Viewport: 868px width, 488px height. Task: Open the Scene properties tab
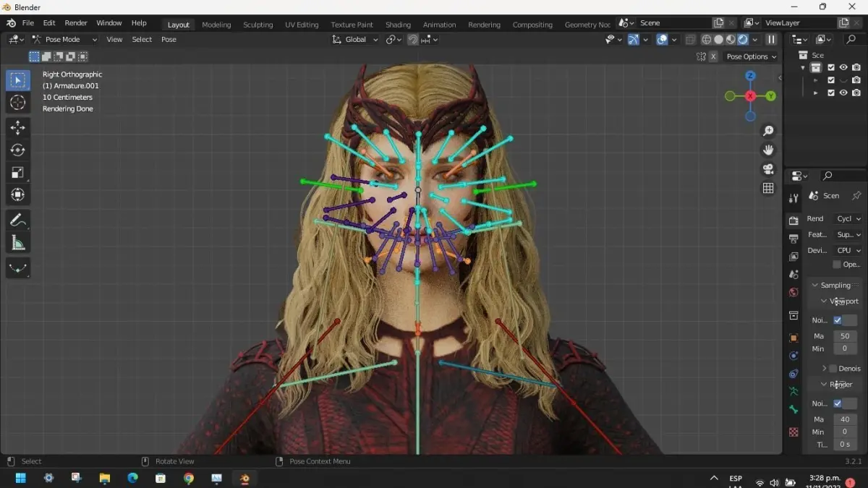[x=793, y=274]
